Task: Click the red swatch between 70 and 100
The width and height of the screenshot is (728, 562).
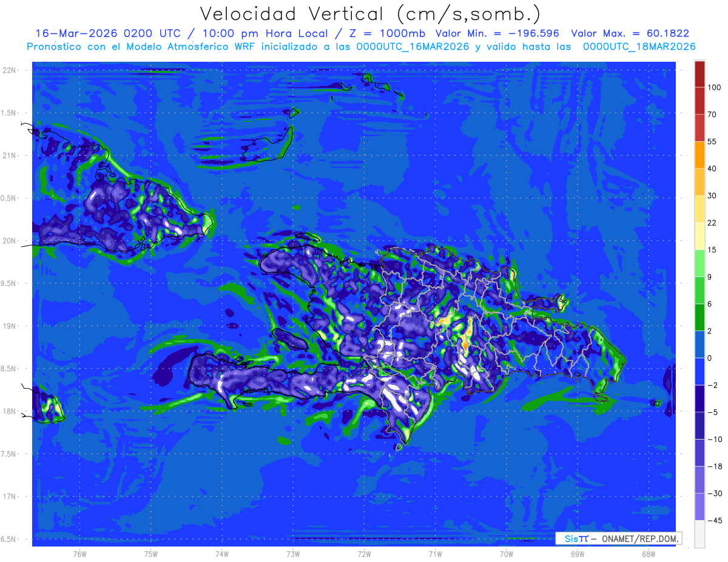Action: pyautogui.click(x=699, y=101)
